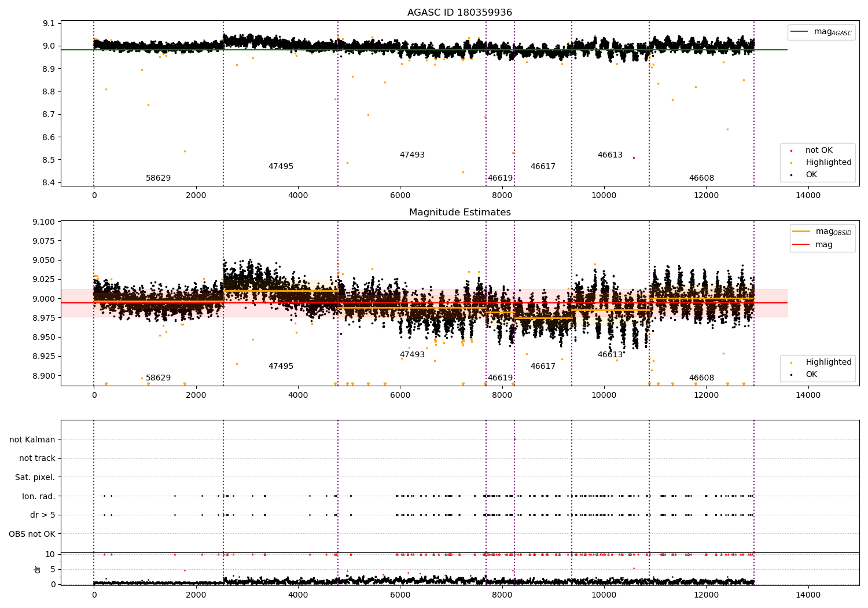The image size is (868, 608).
Task: Click y-axis tick '8.4' on top plot
Action: tap(49, 182)
